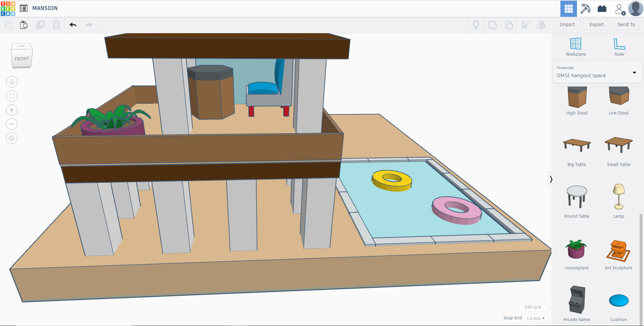Click the MANSION design title

point(45,8)
